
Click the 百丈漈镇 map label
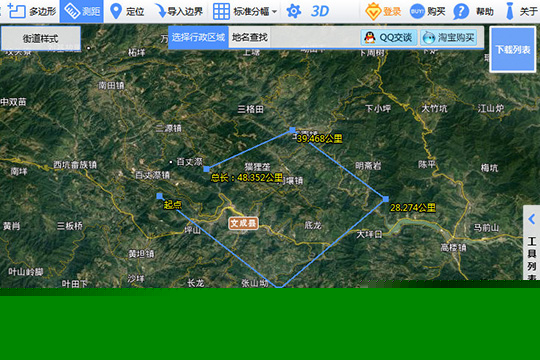[x=153, y=175]
